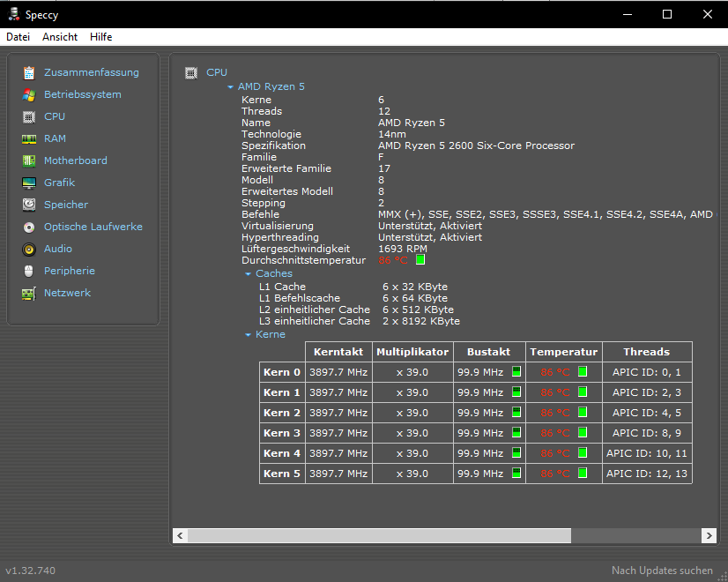
Task: Go to the Zusammenfassung section
Action: 92,72
